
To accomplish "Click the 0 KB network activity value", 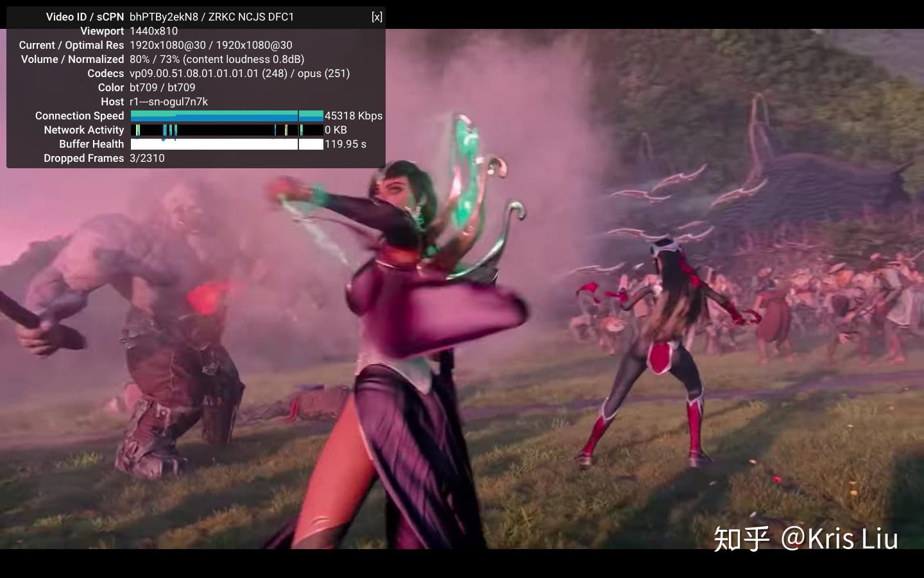I will click(336, 130).
